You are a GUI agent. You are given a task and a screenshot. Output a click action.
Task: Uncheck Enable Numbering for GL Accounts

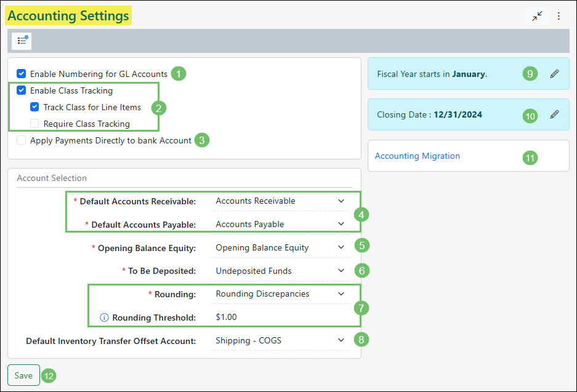(22, 74)
